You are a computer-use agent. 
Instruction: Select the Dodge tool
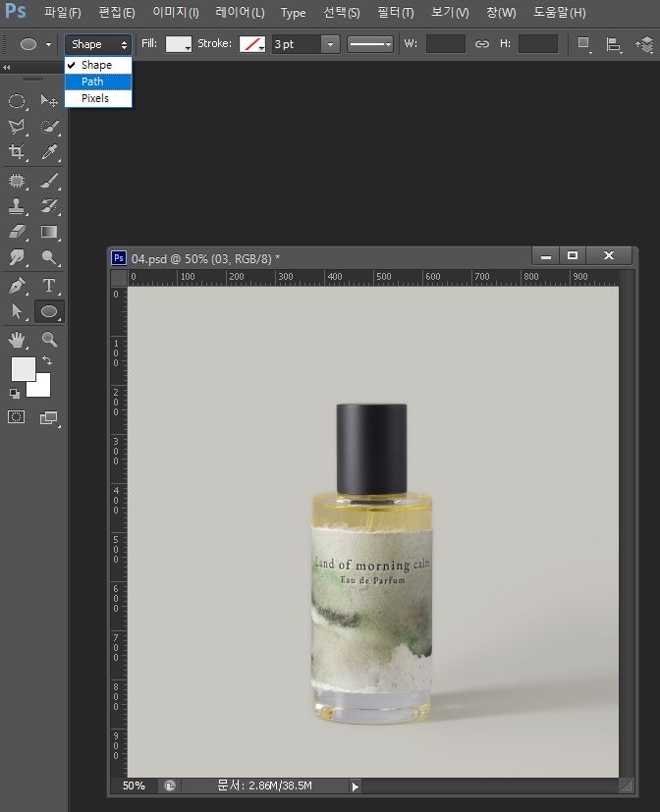tap(49, 257)
